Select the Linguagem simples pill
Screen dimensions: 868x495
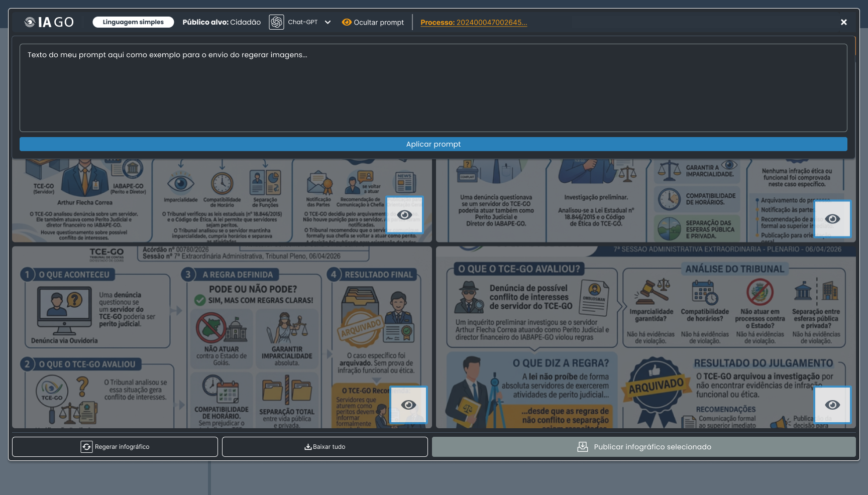pyautogui.click(x=133, y=22)
